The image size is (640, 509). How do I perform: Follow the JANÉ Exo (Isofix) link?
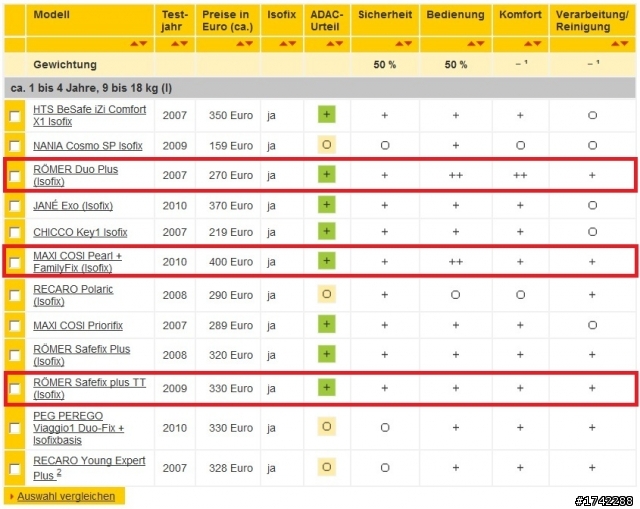73,205
